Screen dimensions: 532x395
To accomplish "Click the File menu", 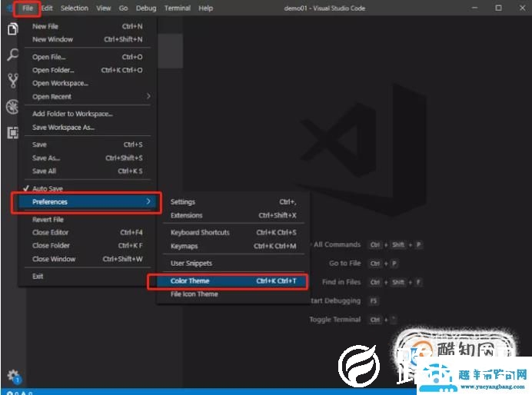I will [x=28, y=8].
